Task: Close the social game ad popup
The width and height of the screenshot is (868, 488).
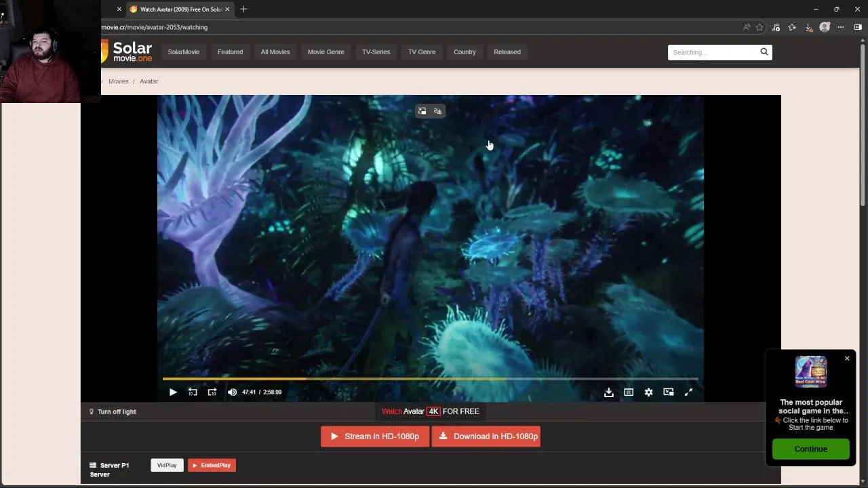Action: [x=847, y=358]
